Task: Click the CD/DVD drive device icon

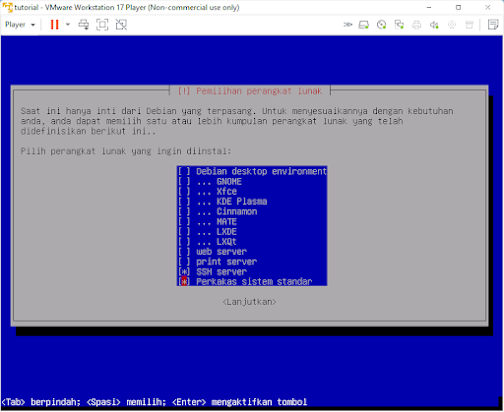Action: pyautogui.click(x=381, y=25)
